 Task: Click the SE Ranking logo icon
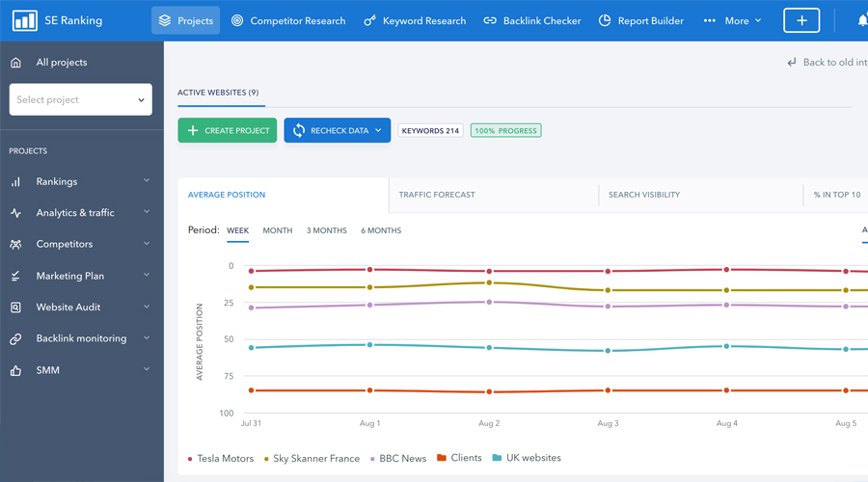pyautogui.click(x=24, y=20)
